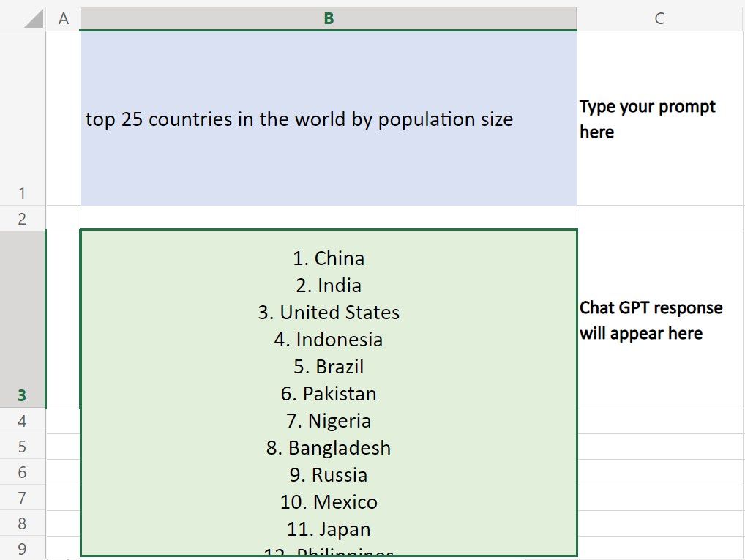The width and height of the screenshot is (745, 560).
Task: Click the 'Chat GPT response will appear here' cell
Action: (x=660, y=320)
